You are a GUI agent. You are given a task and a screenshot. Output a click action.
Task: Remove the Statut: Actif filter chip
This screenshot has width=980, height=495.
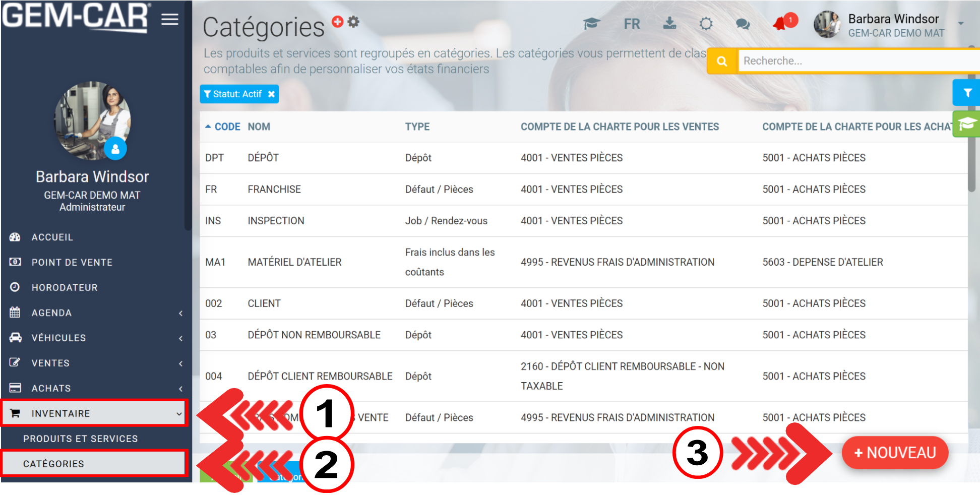tap(271, 94)
